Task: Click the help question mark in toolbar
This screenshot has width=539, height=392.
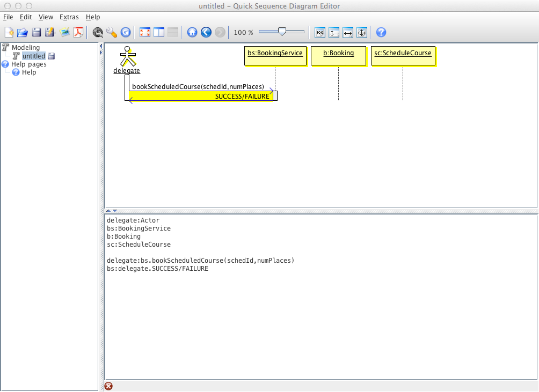Action: pos(381,32)
